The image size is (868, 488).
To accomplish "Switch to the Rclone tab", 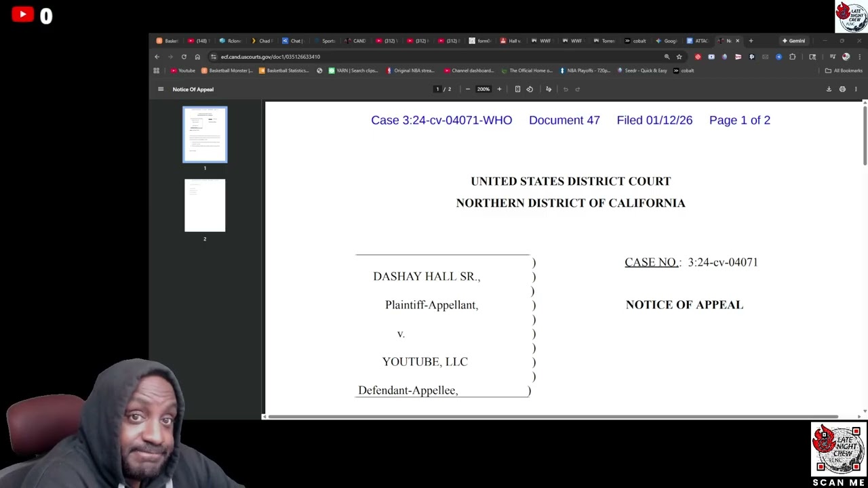I will pyautogui.click(x=230, y=41).
